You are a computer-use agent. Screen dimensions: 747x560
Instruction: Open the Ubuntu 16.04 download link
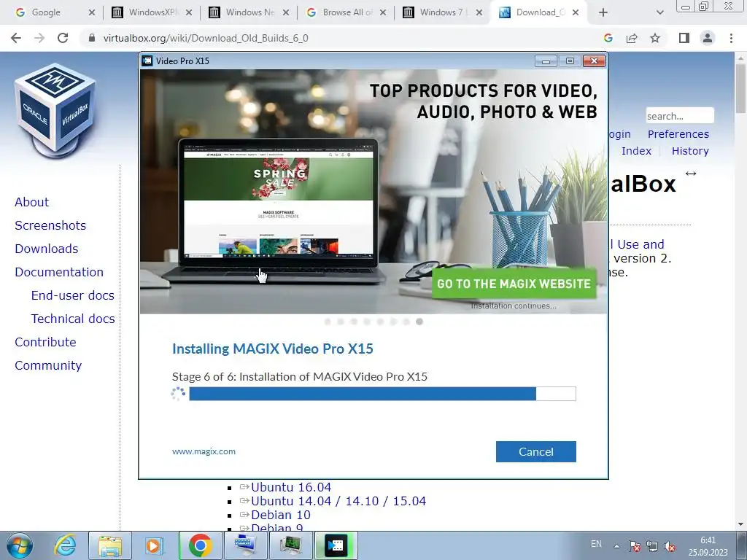291,487
